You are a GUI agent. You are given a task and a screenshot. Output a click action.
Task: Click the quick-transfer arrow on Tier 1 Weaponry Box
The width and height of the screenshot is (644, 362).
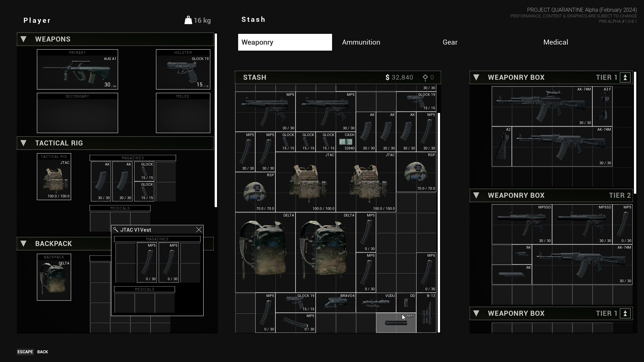tap(625, 77)
